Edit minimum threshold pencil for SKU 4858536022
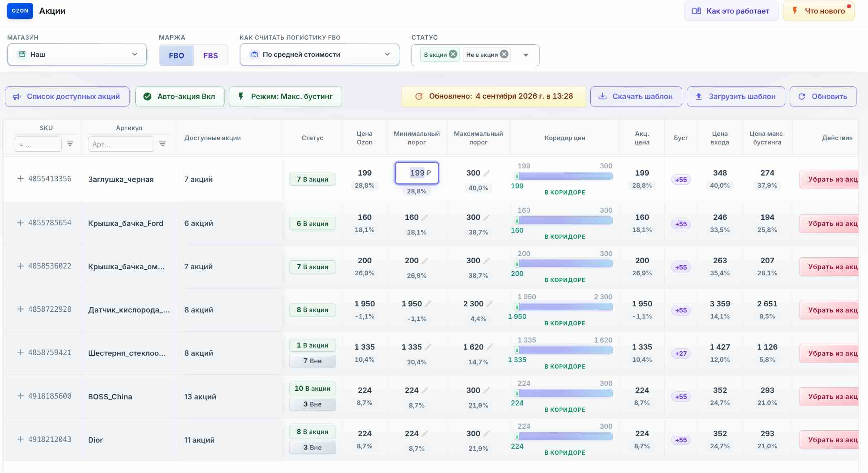This screenshot has height=473, width=868. click(x=425, y=261)
